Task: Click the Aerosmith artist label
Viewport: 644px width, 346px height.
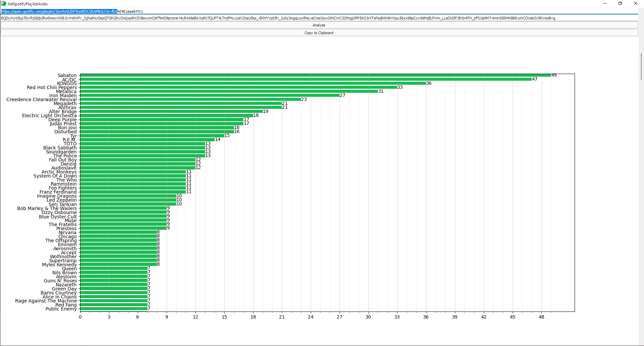Action: pyautogui.click(x=65, y=249)
